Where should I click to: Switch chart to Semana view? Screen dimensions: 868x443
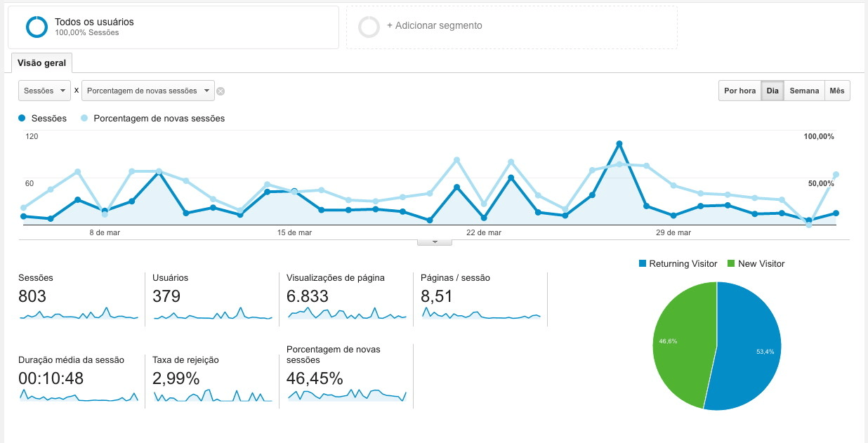(x=804, y=91)
